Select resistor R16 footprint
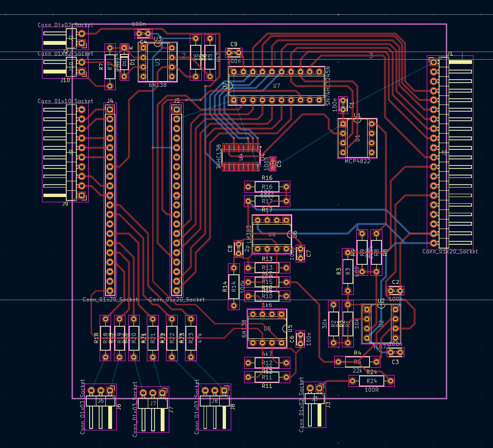The width and height of the screenshot is (493, 448). tap(267, 187)
